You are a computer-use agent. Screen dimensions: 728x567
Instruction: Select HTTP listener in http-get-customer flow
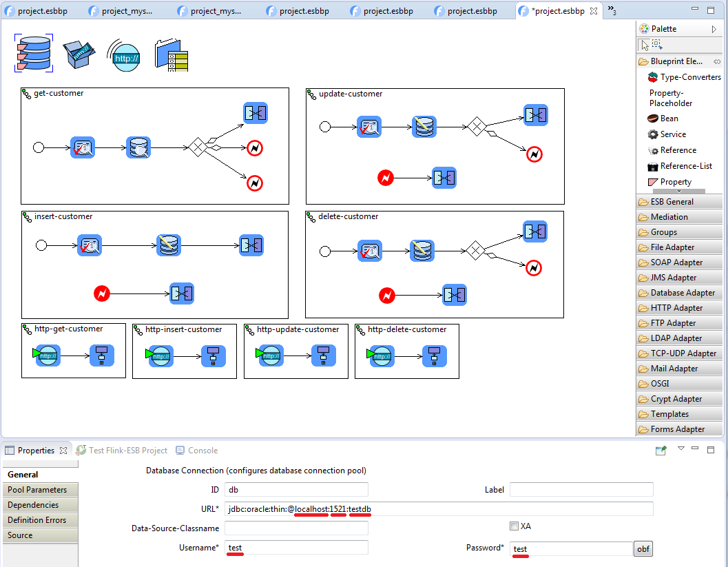(x=45, y=355)
